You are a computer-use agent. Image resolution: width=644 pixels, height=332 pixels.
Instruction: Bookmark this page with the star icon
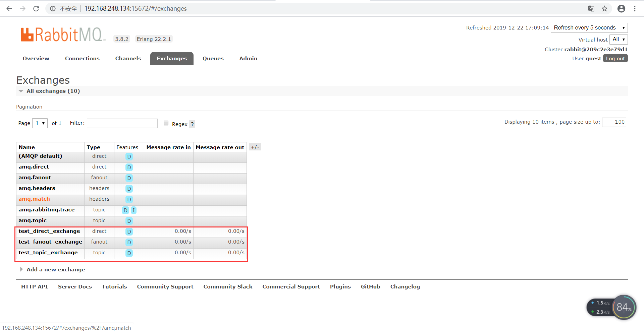pos(604,9)
